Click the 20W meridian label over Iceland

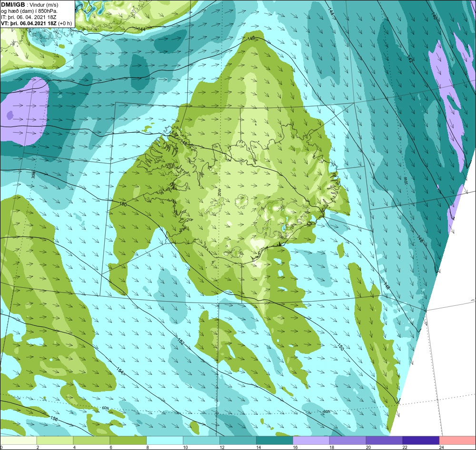220,192
